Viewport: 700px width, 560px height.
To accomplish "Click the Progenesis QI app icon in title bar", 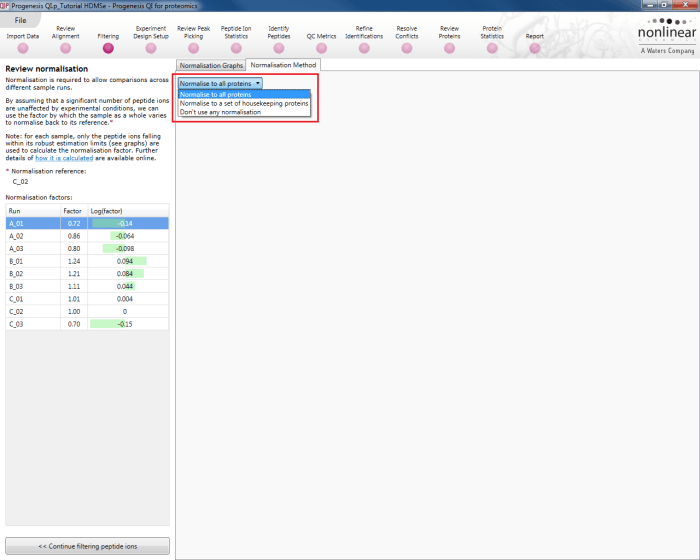I will coord(4,6).
